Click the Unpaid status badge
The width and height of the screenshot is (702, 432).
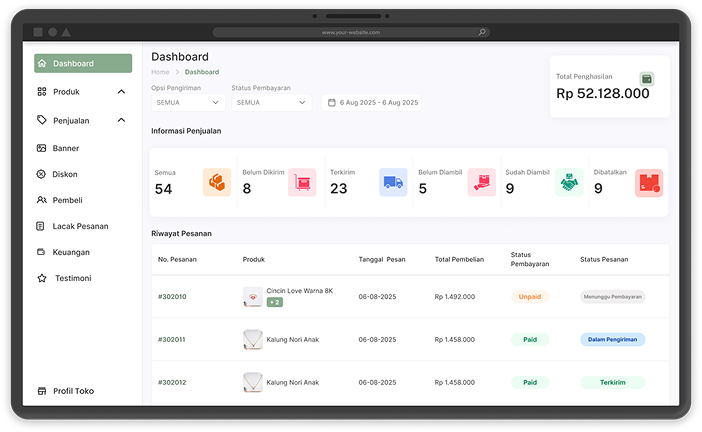[x=530, y=297]
